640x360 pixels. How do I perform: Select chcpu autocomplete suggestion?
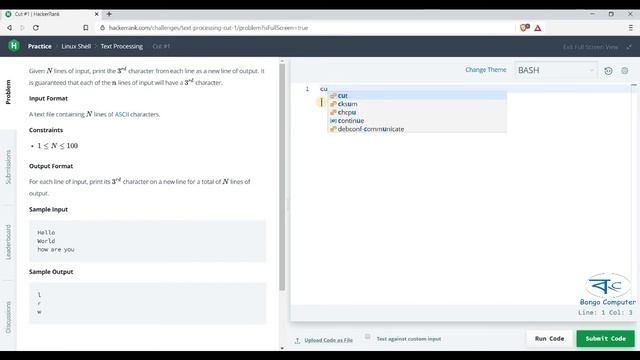pyautogui.click(x=417, y=112)
